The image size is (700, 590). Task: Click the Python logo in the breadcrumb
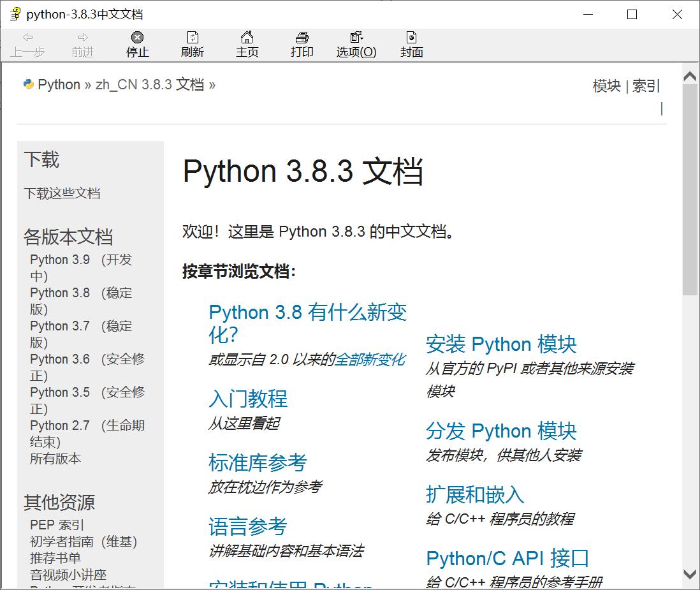(28, 84)
